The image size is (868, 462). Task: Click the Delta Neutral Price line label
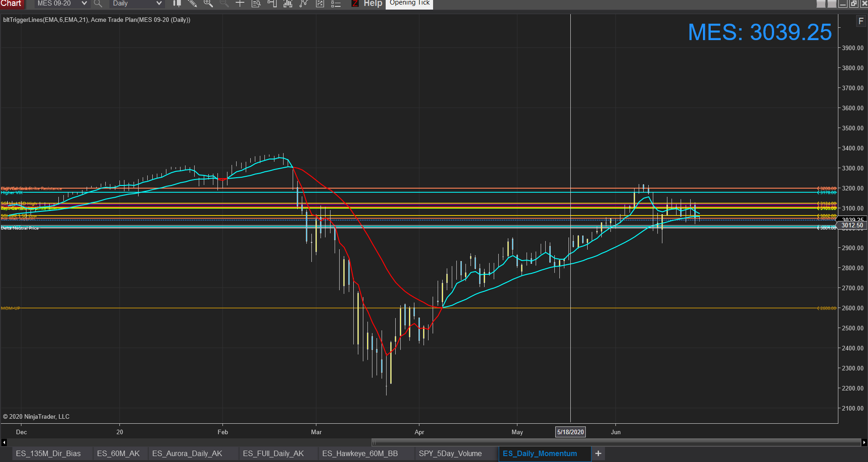(20, 228)
